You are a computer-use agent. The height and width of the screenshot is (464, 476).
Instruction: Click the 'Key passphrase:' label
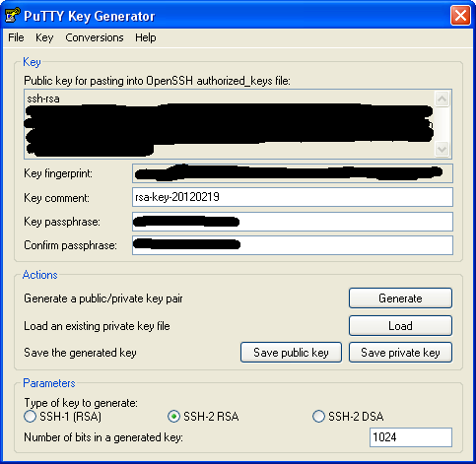[x=62, y=222]
